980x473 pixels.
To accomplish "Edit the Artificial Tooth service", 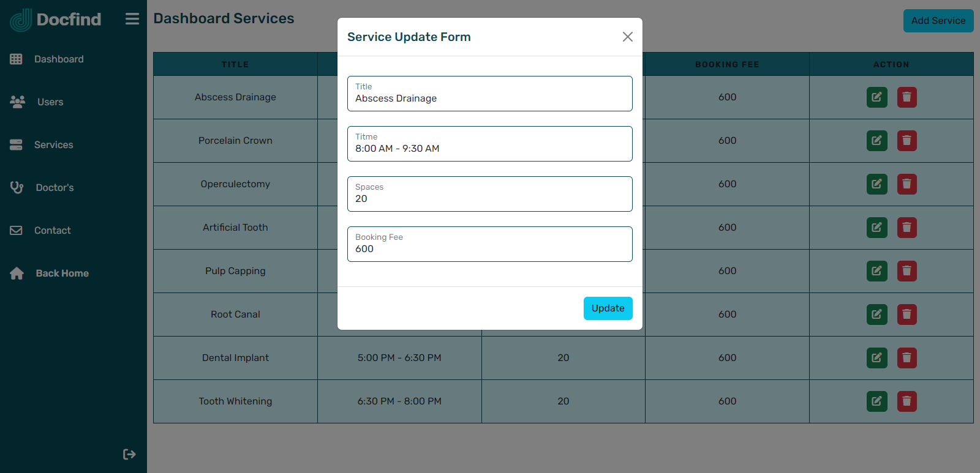I will [877, 228].
